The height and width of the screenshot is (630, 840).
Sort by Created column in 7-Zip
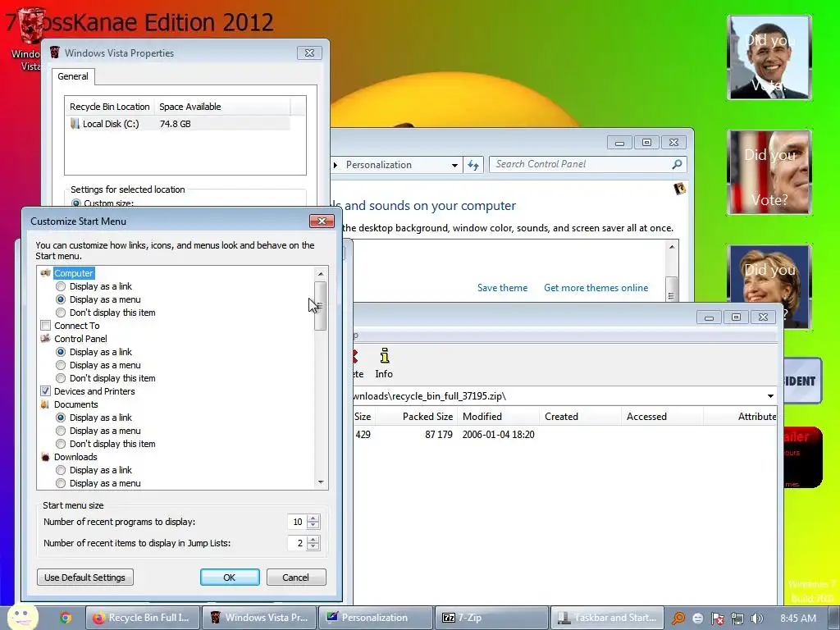pos(580,417)
